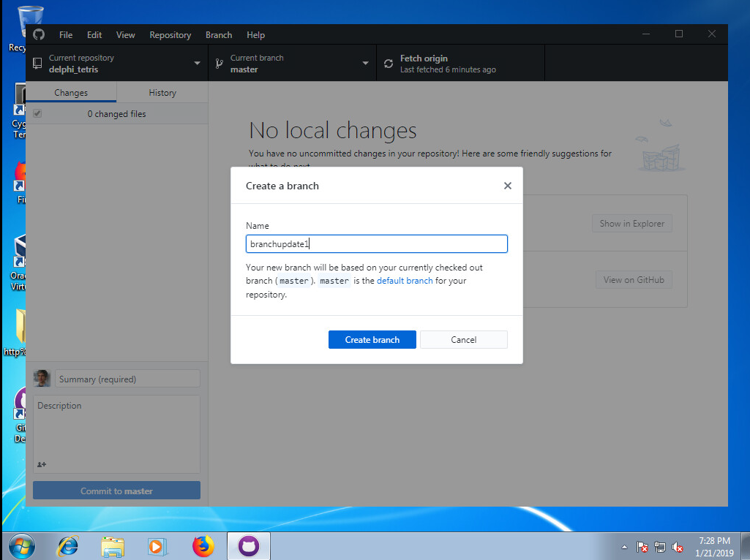The image size is (750, 560).
Task: Click the add co-authors icon in Description
Action: click(x=42, y=464)
